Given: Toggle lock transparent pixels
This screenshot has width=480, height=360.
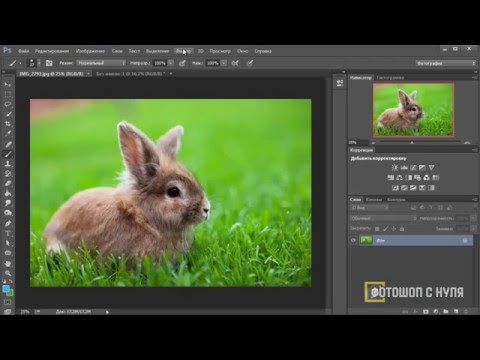Looking at the screenshot, I should tap(377, 229).
